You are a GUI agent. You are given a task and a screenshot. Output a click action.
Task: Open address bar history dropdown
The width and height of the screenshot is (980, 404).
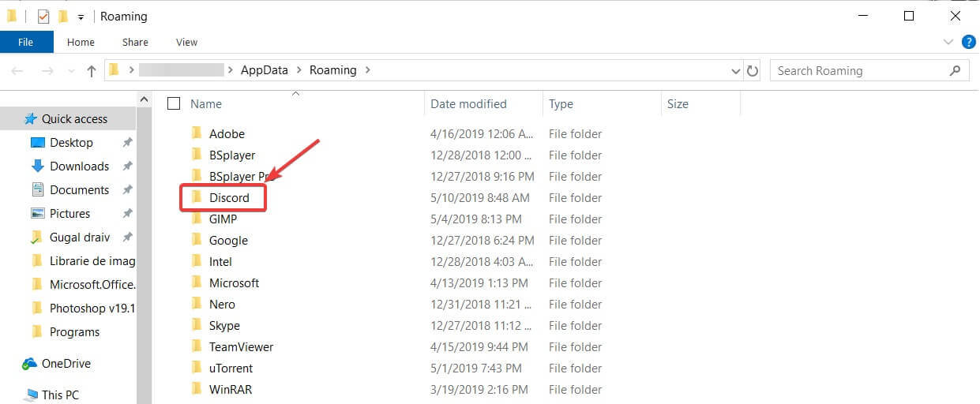point(736,71)
